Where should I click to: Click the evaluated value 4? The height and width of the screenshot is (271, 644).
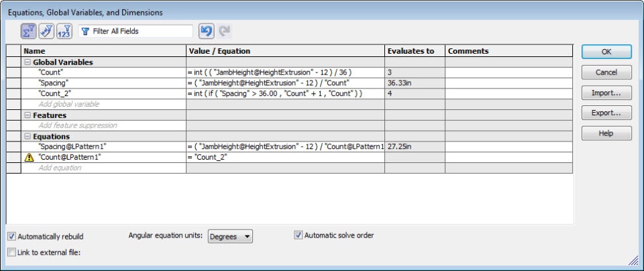pyautogui.click(x=415, y=94)
